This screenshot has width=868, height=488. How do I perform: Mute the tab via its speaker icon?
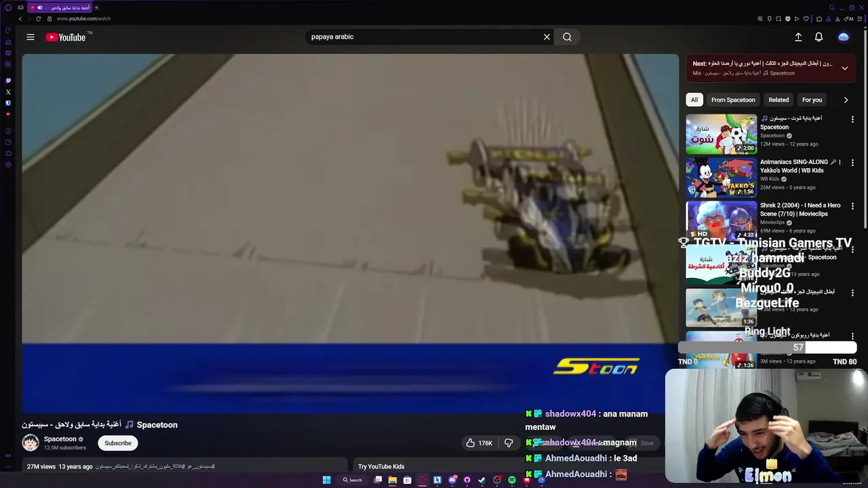[x=39, y=7]
